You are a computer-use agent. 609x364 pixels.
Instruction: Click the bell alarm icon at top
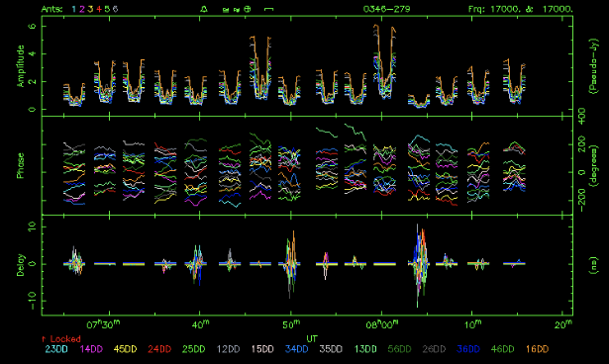[x=204, y=9]
